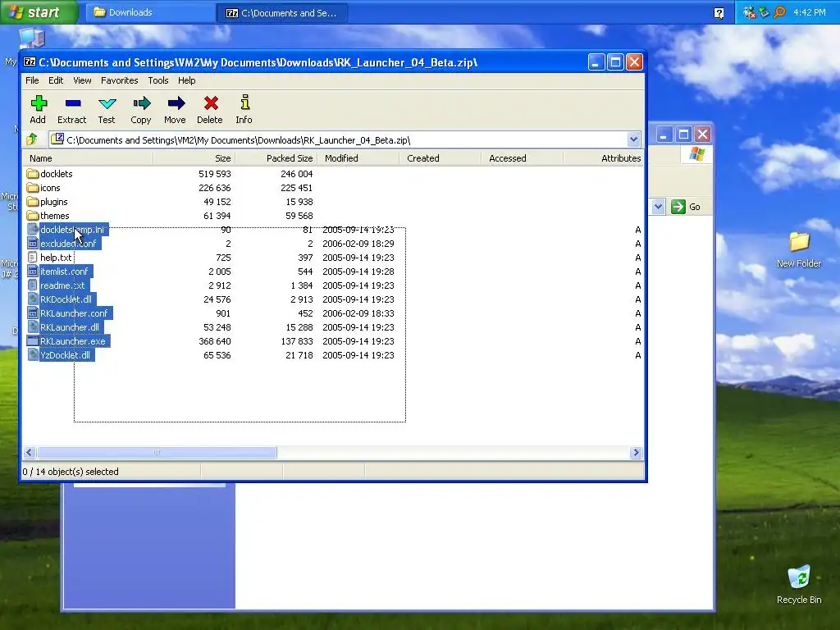The height and width of the screenshot is (630, 840).
Task: Click the horizontal scrollbar thumb
Action: 157,453
